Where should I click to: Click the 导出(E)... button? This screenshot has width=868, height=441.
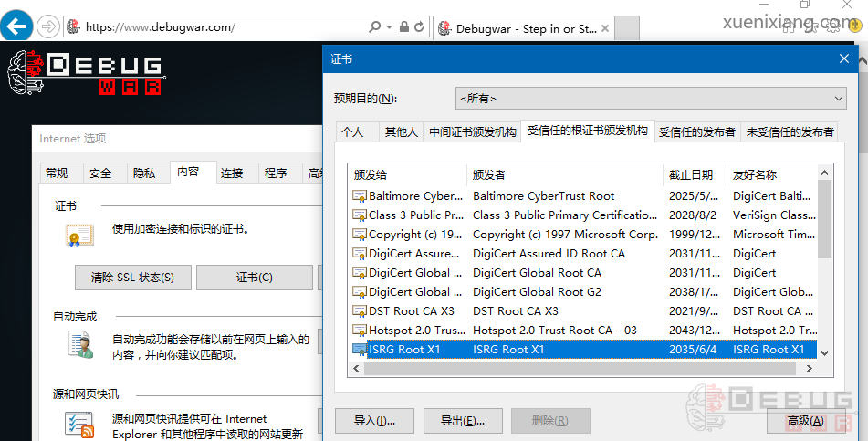click(463, 421)
